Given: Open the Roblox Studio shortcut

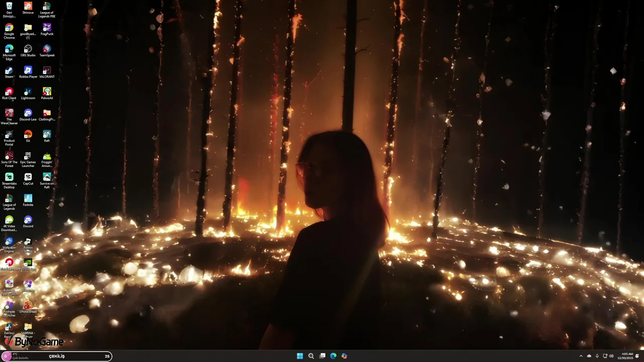Looking at the screenshot, I should tap(28, 245).
